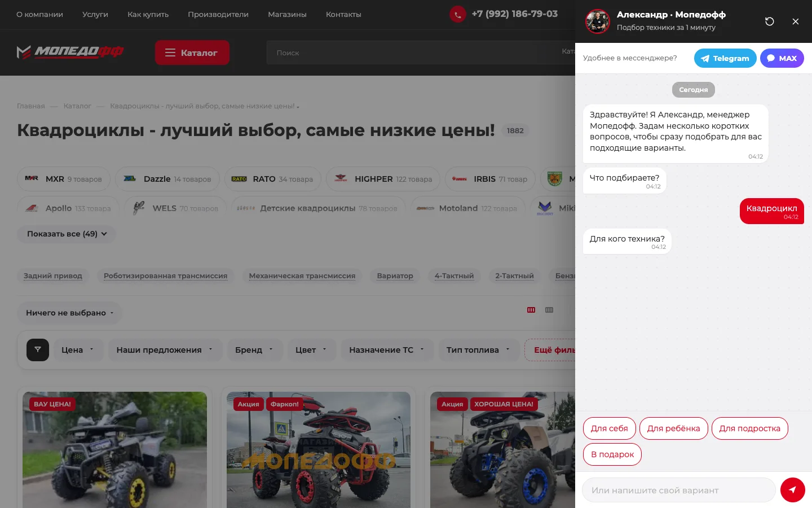Screen dimensions: 812x508
Task: Close the Мопедофф chat panel
Action: [795, 21]
